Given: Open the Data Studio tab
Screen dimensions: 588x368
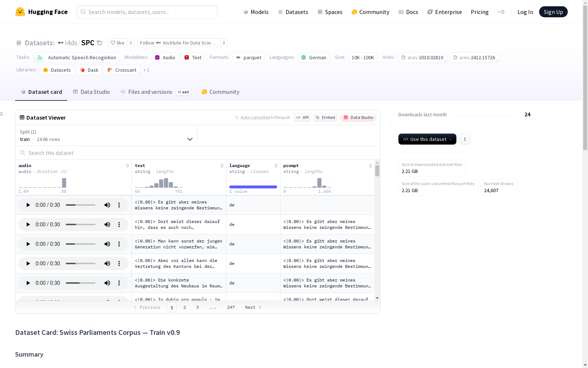Looking at the screenshot, I should click(91, 92).
